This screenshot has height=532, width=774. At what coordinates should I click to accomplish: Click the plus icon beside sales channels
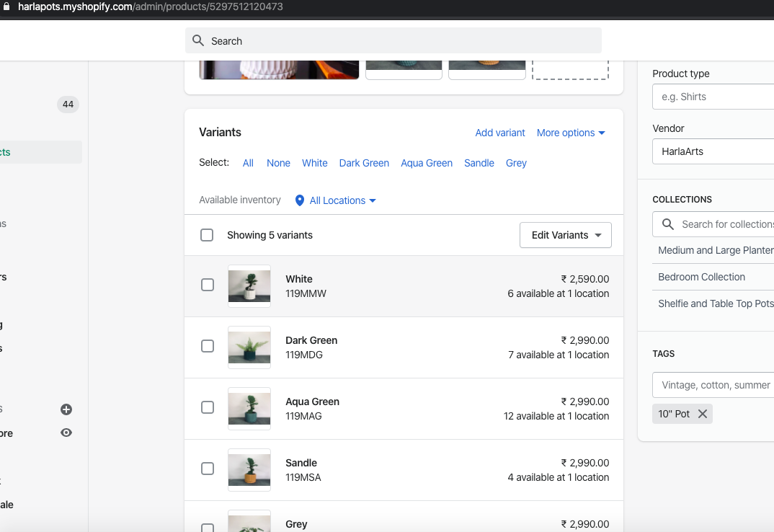66,409
